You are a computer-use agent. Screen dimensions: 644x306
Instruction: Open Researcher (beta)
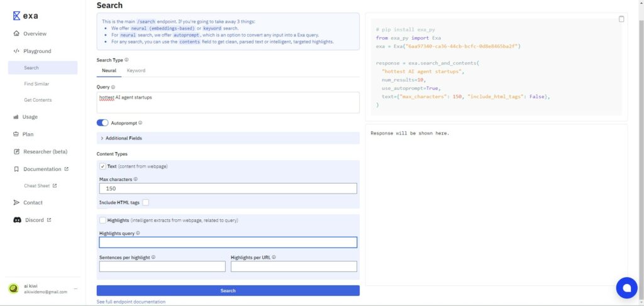pyautogui.click(x=45, y=151)
